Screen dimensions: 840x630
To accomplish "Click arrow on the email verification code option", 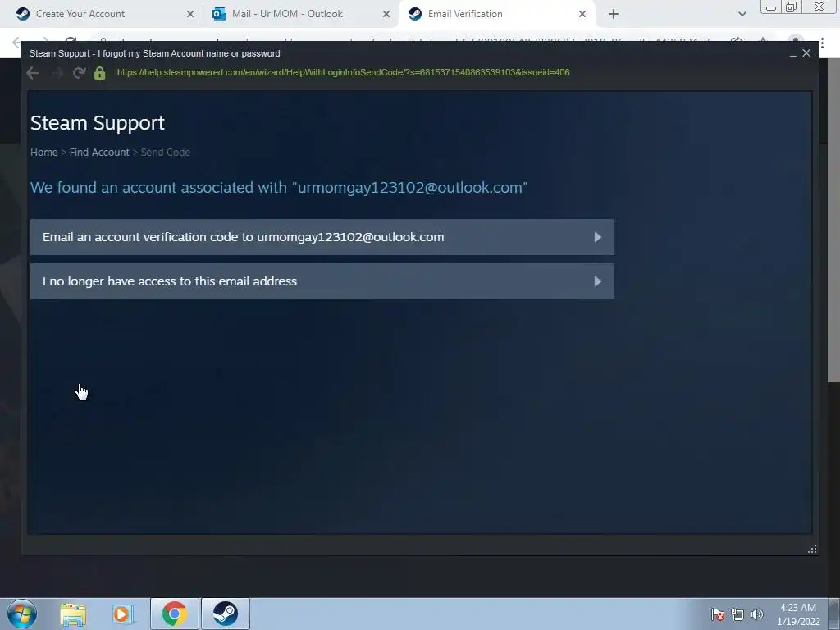I will pyautogui.click(x=597, y=237).
